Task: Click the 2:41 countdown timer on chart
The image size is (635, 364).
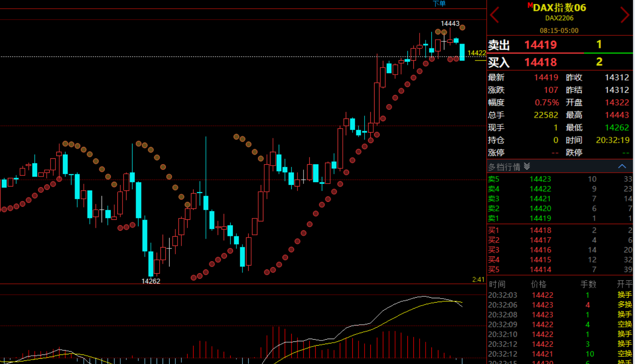Action: (x=478, y=279)
